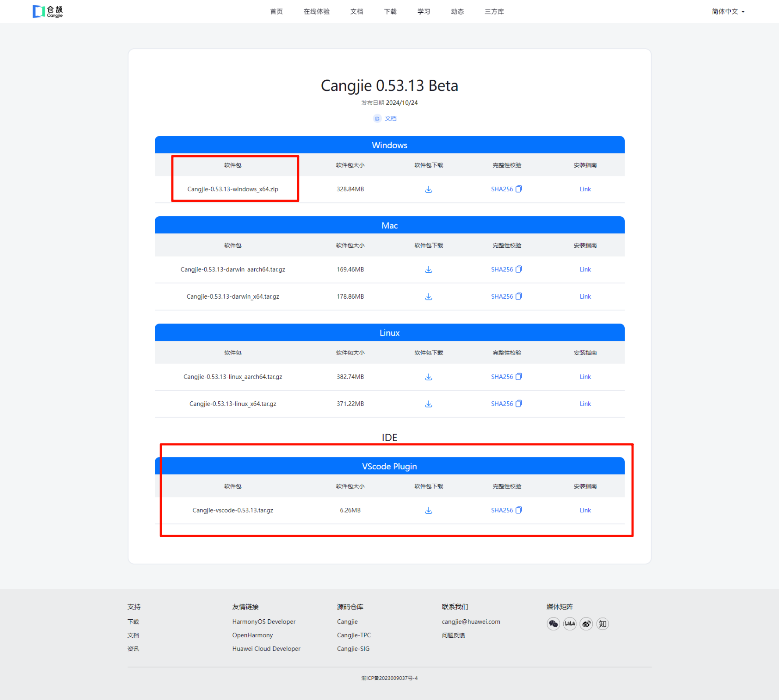Open install guide Link for VScode plugin

click(x=585, y=511)
